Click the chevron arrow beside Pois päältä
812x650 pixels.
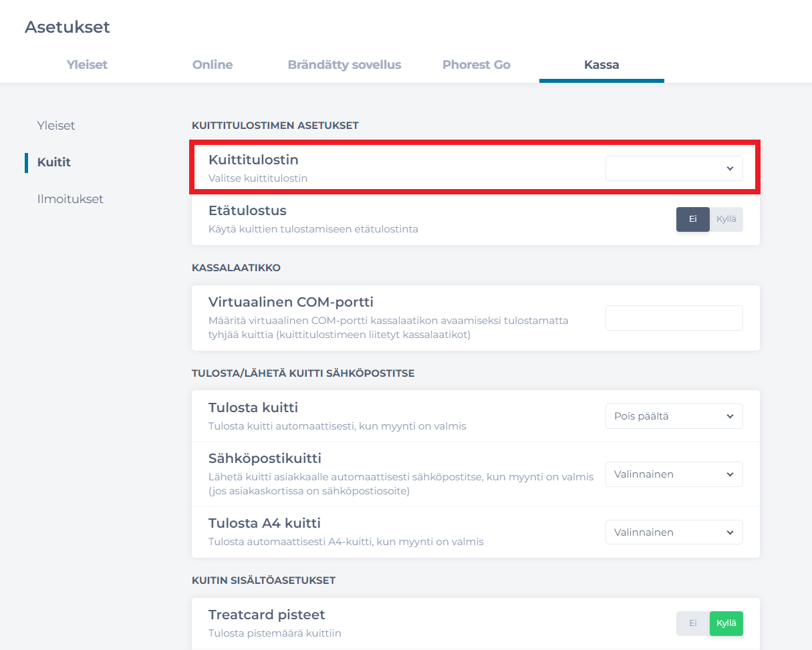tap(730, 416)
